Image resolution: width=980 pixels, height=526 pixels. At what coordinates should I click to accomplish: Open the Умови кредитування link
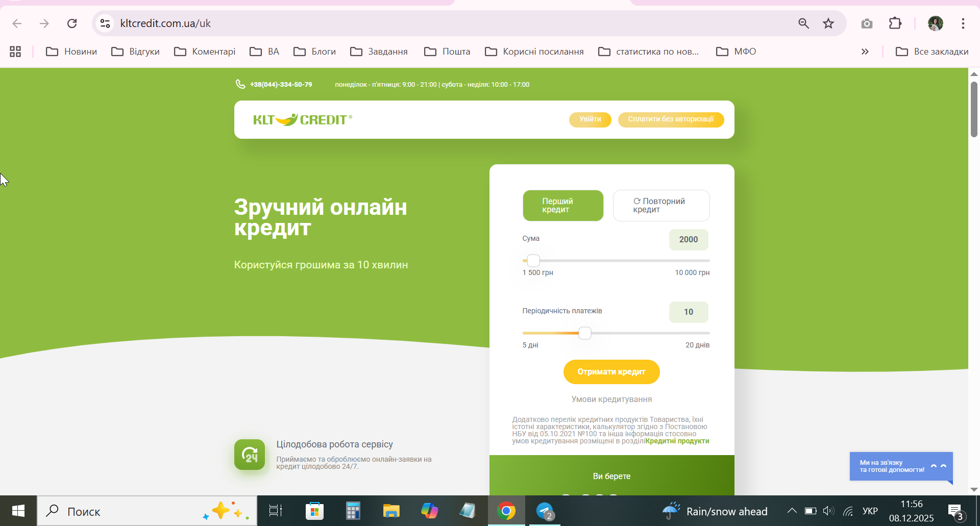pyautogui.click(x=611, y=399)
